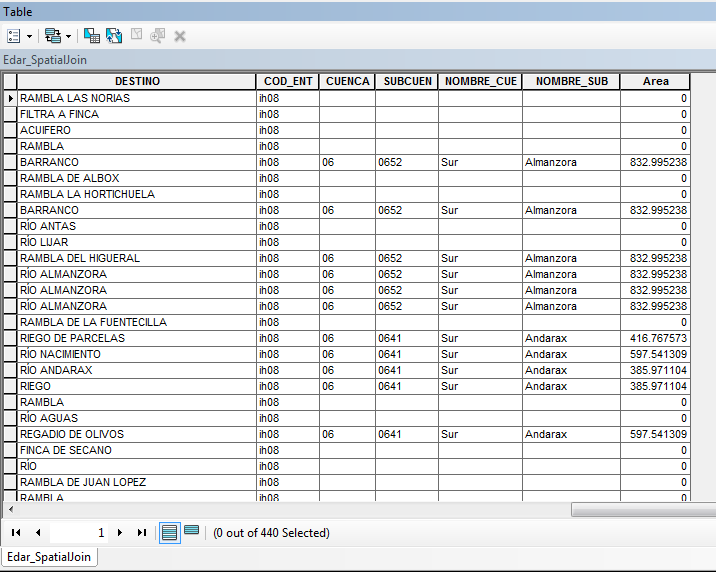Jump to the last record

142,533
